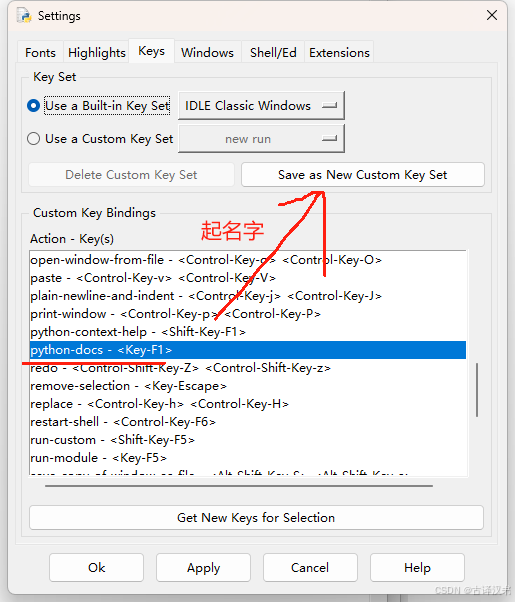Open the IDLE Classic Windows dropdown
The width and height of the screenshot is (515, 602).
click(261, 106)
